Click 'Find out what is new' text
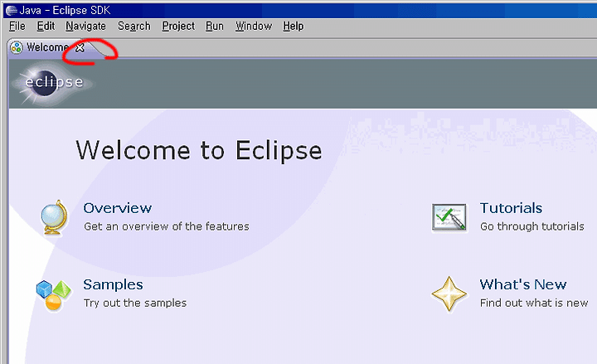The image size is (597, 364). click(x=534, y=303)
